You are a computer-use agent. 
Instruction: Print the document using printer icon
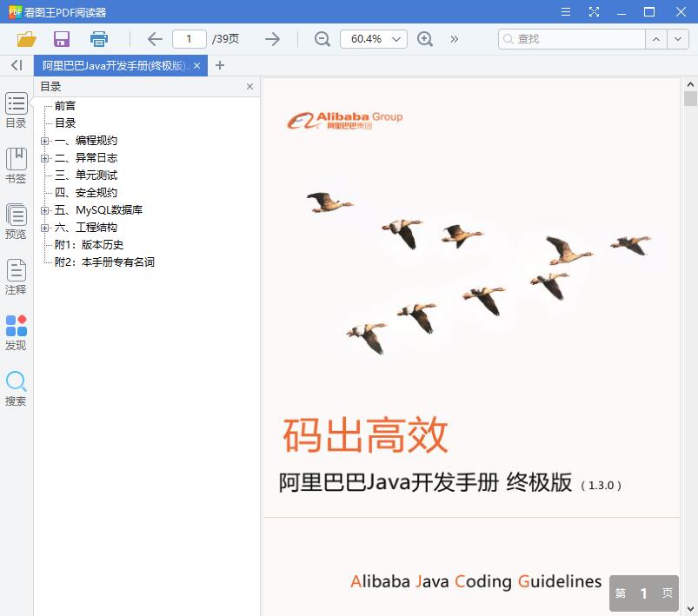(x=99, y=39)
